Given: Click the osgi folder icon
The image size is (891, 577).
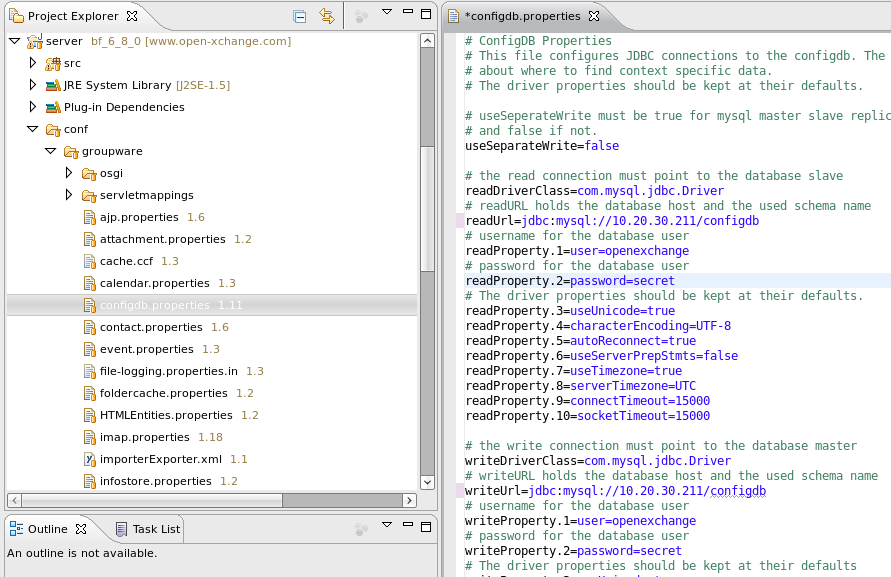Looking at the screenshot, I should point(88,173).
